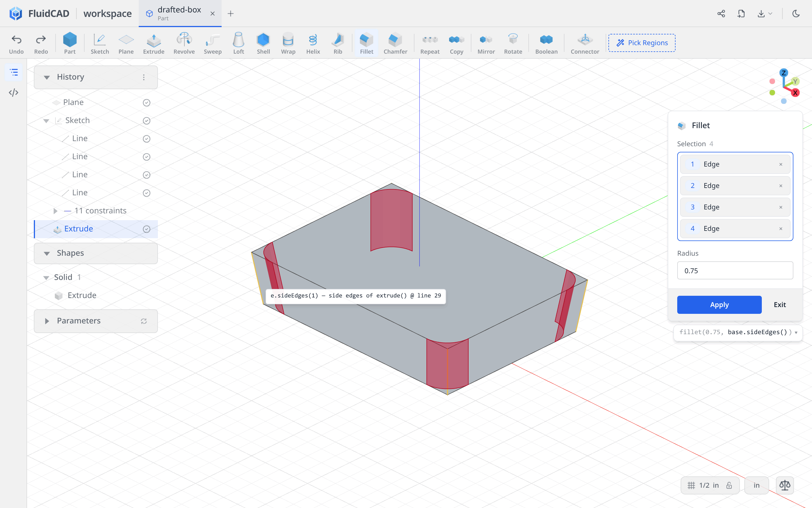Screen dimensions: 812x508
Task: Select the Helix tool
Action: pos(313,43)
